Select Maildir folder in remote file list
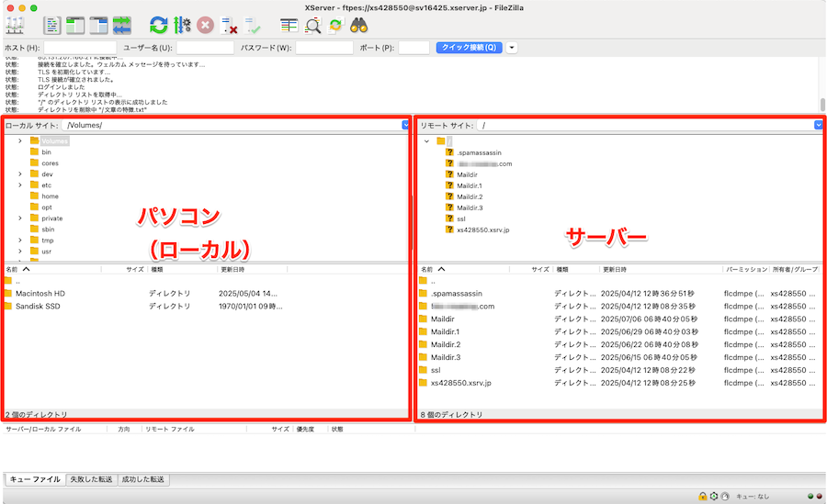The width and height of the screenshot is (827, 504). (x=442, y=319)
